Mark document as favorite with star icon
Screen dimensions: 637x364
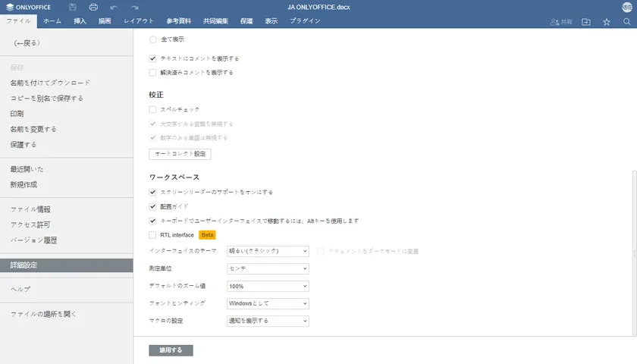point(607,22)
